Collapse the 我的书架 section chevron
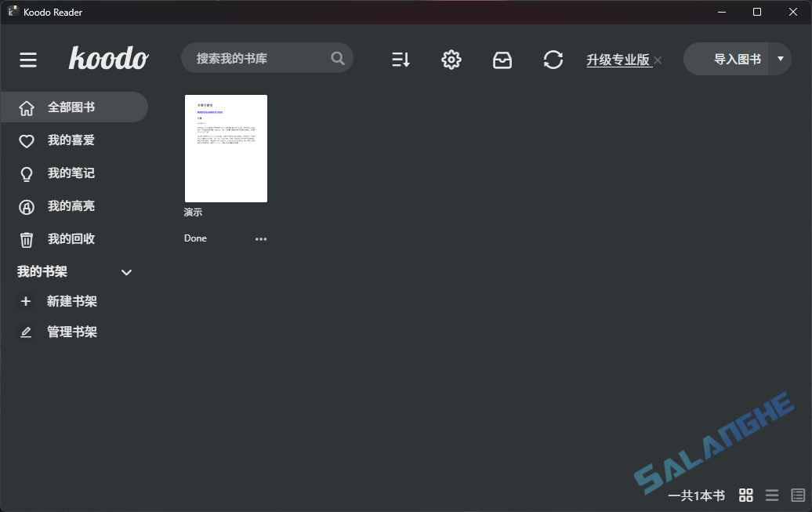Screen dimensions: 812x512 [x=126, y=272]
